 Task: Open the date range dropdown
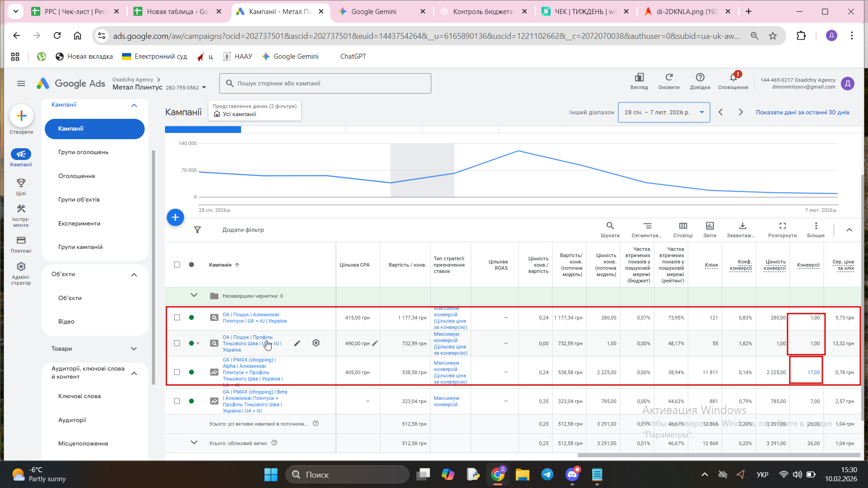(664, 112)
